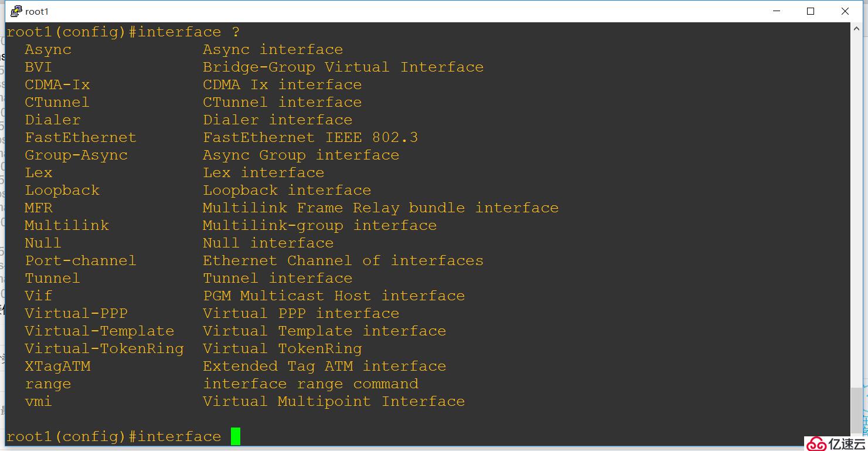Select the "Vif" interface keyword

(x=39, y=296)
